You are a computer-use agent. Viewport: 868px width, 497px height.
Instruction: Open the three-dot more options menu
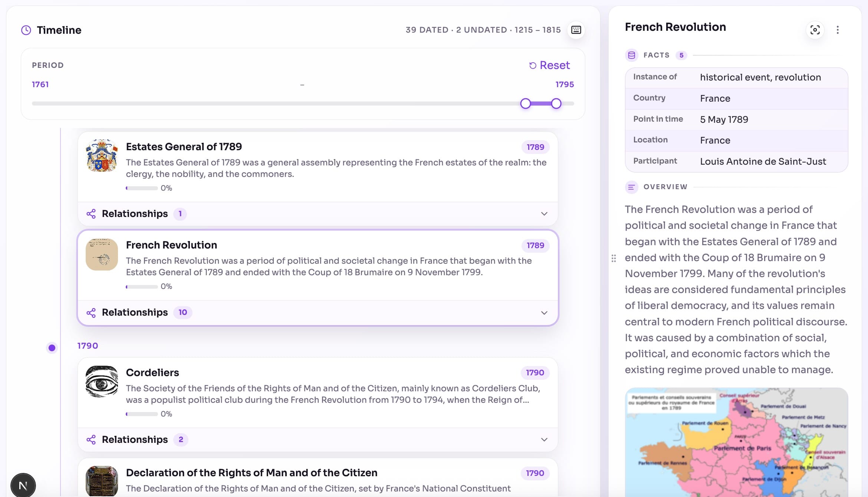tap(838, 30)
